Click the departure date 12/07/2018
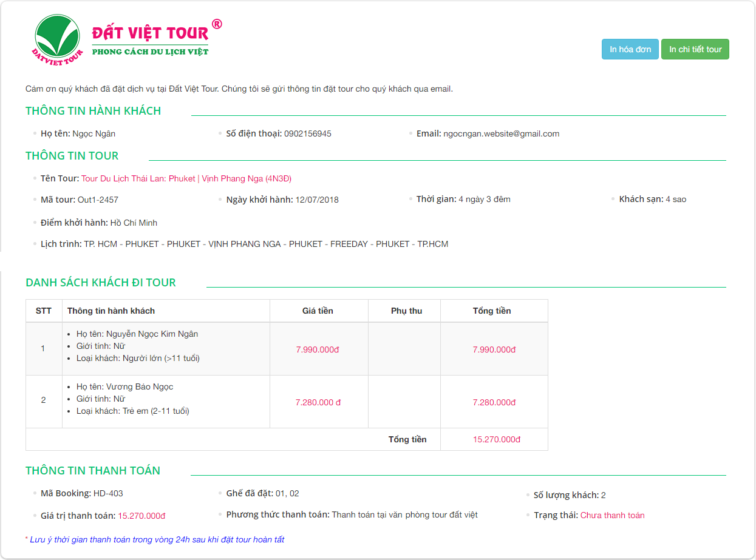Screen dimensions: 756x560 pyautogui.click(x=317, y=200)
